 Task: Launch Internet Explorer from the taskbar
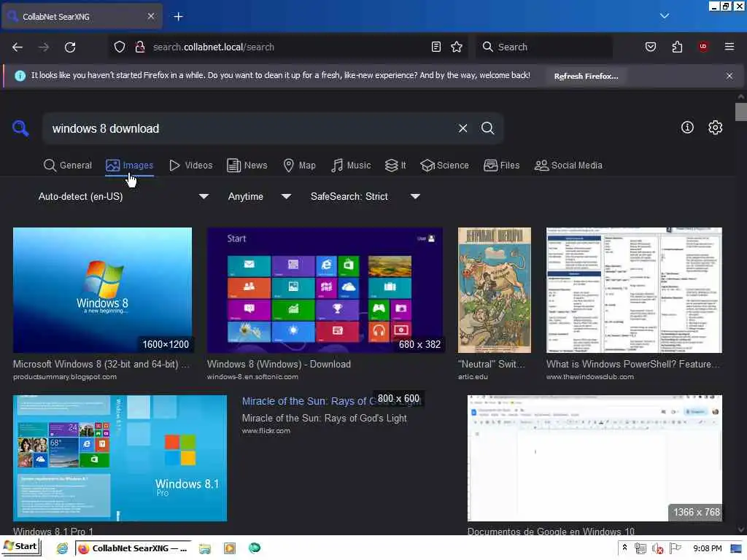click(62, 548)
